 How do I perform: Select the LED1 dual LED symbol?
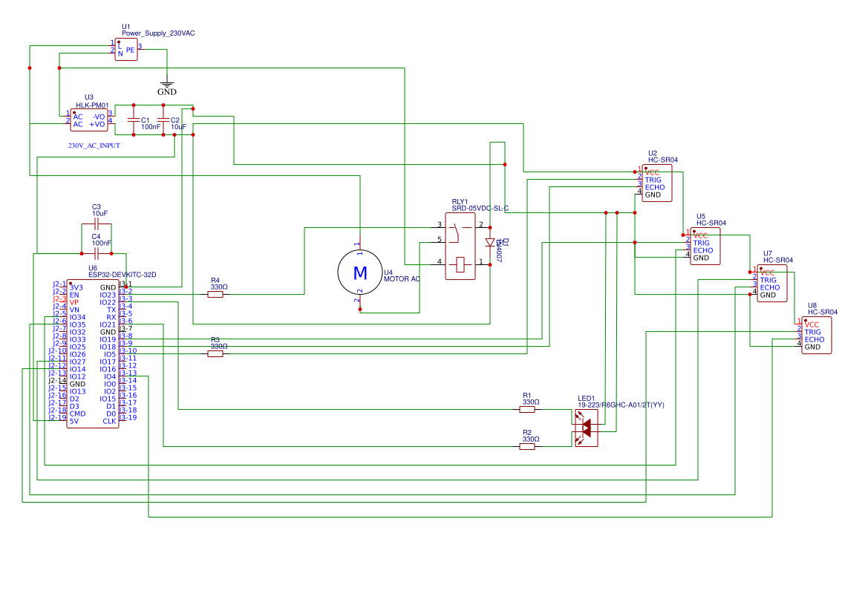[x=587, y=428]
